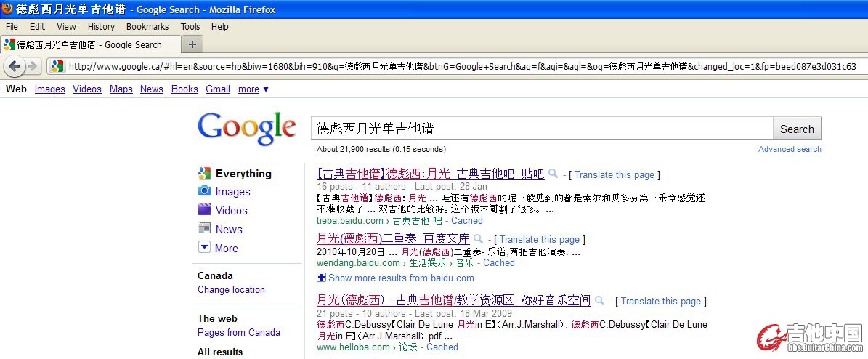This screenshot has height=359, width=868.
Task: Click the Firefox forward arrow button
Action: pyautogui.click(x=33, y=66)
